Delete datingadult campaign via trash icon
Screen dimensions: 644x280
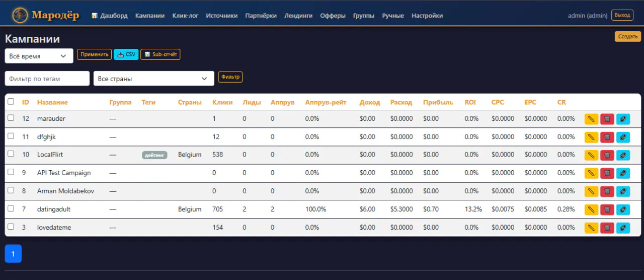pyautogui.click(x=607, y=209)
